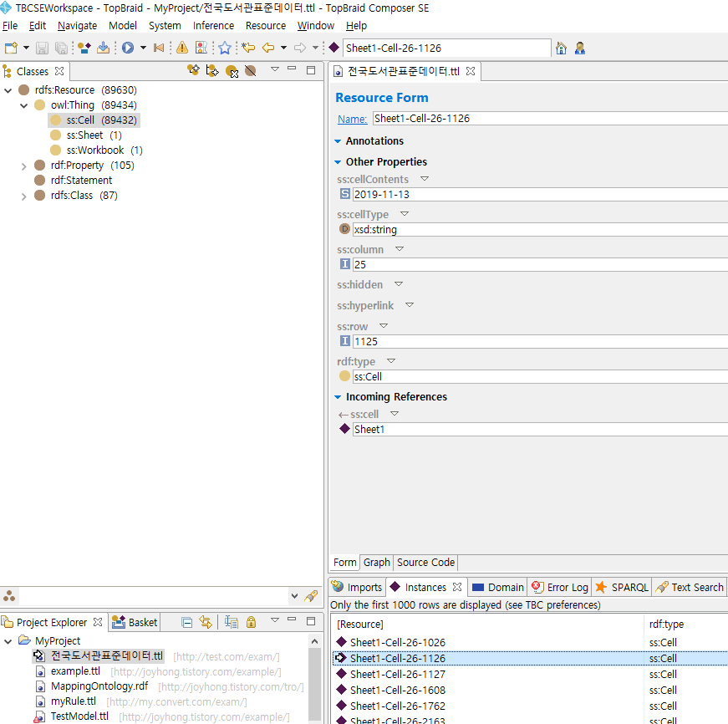Click the New wizard toolbar icon
Image resolution: width=728 pixels, height=724 pixels.
tap(11, 48)
